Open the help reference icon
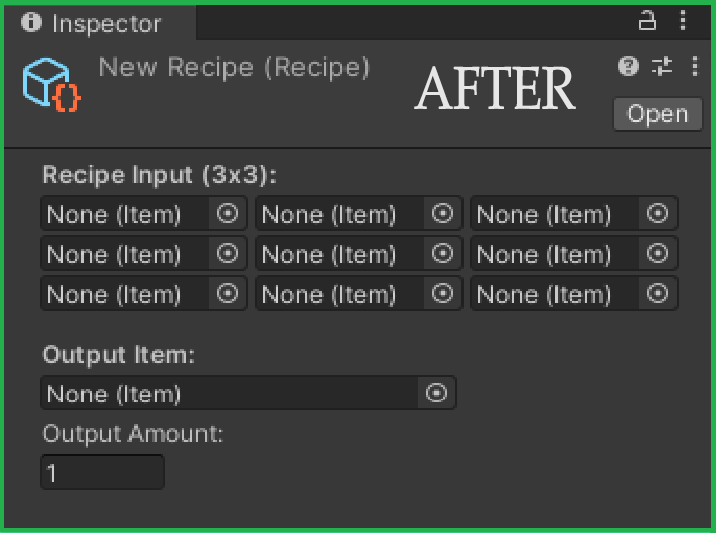Image resolution: width=716 pixels, height=533 pixels. click(628, 67)
